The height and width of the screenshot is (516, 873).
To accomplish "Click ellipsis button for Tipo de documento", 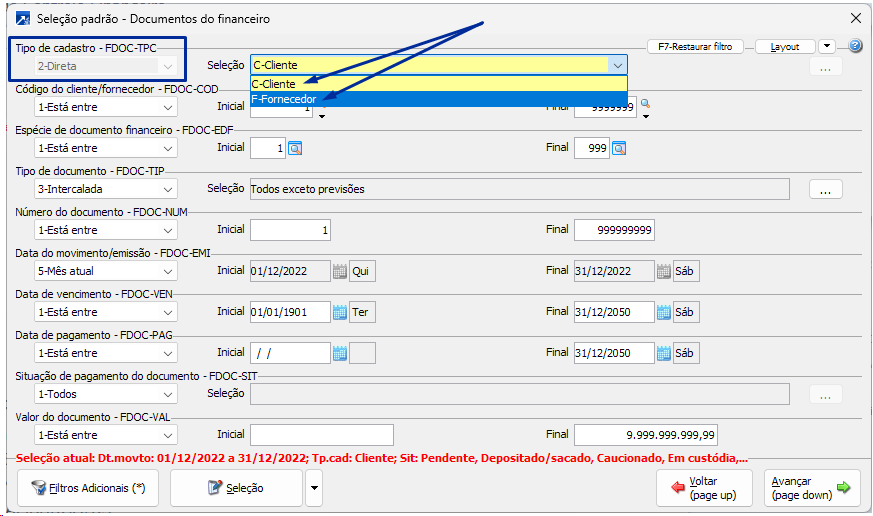I will [825, 189].
